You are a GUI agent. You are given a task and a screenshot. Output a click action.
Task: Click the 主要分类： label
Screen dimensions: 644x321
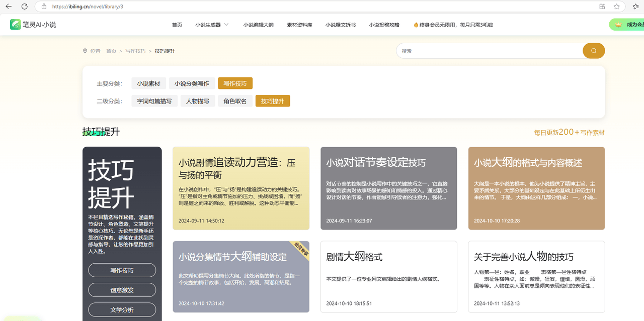click(x=109, y=83)
